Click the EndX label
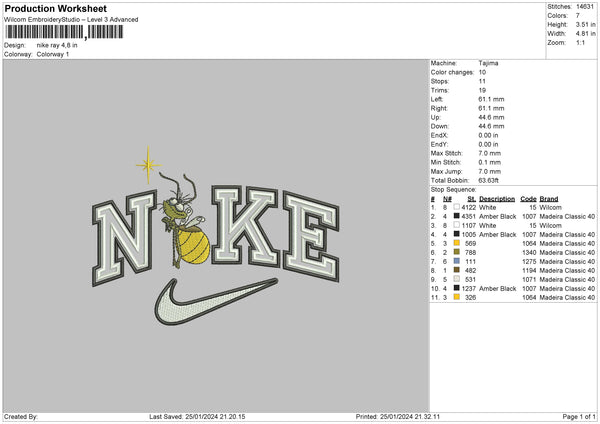This screenshot has width=600, height=424. (x=439, y=135)
